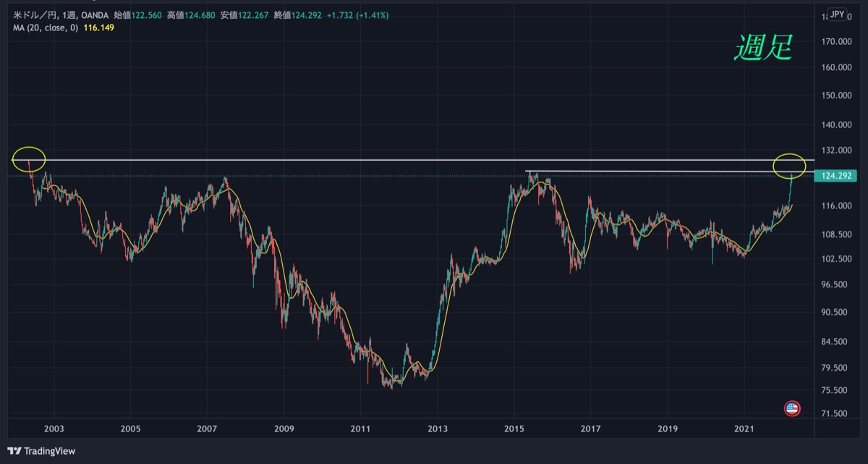Screen dimensions: 868x464
Task: Click the 2021 time axis label
Action: (x=744, y=429)
